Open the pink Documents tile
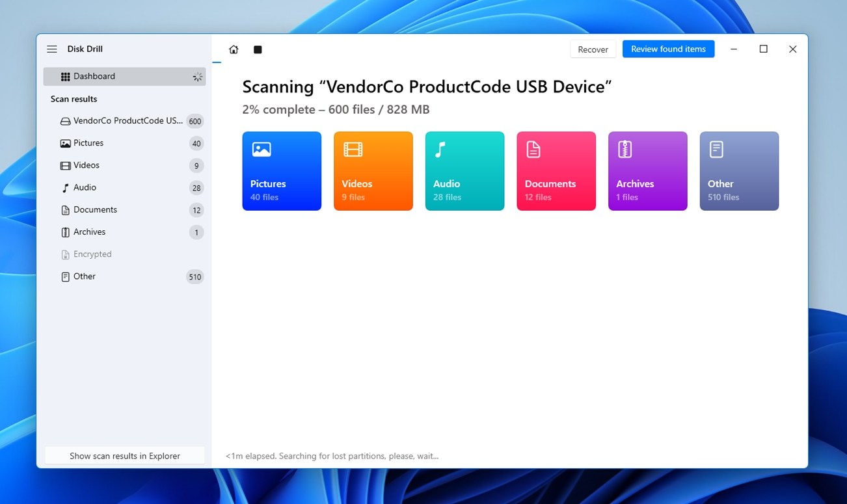 click(x=556, y=171)
